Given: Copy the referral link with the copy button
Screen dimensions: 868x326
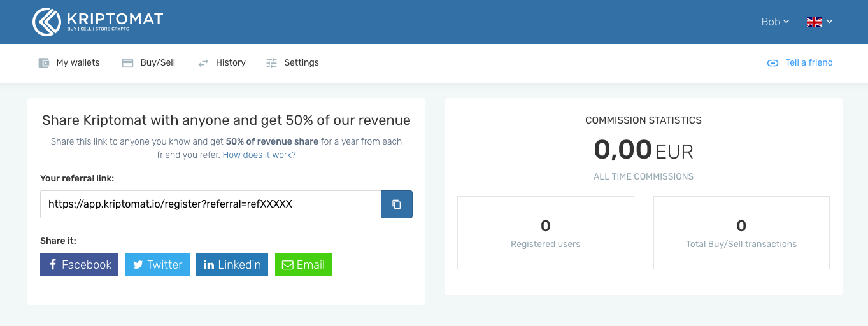Looking at the screenshot, I should [x=397, y=204].
